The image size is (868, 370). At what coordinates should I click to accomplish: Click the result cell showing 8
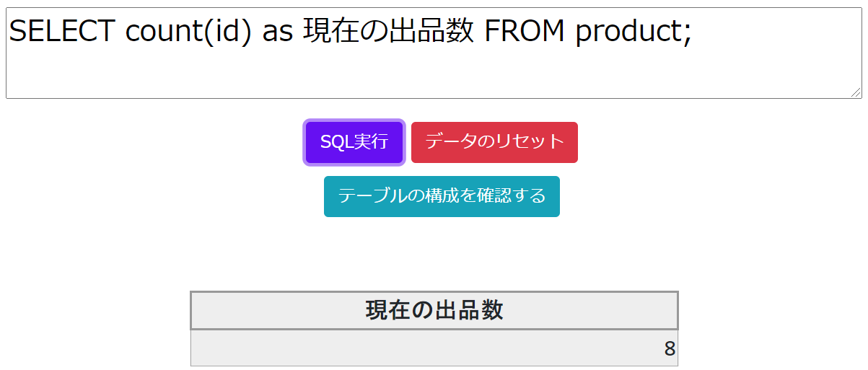point(434,348)
